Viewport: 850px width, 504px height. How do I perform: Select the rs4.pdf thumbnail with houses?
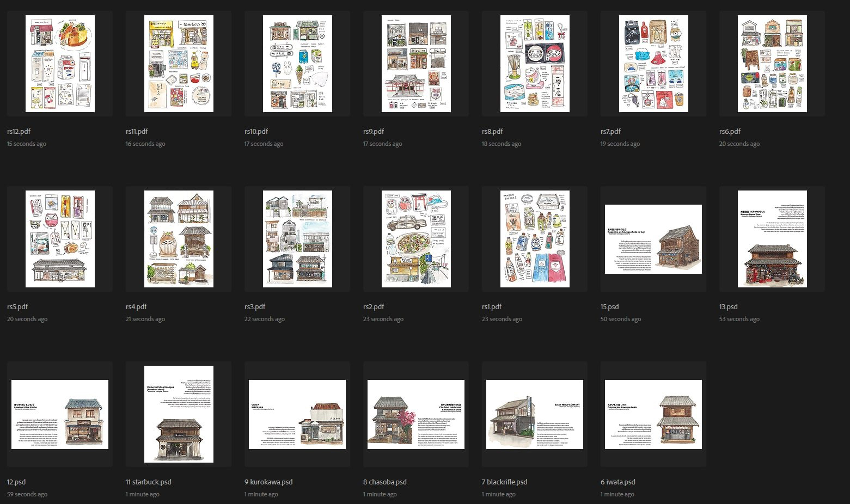click(x=179, y=239)
